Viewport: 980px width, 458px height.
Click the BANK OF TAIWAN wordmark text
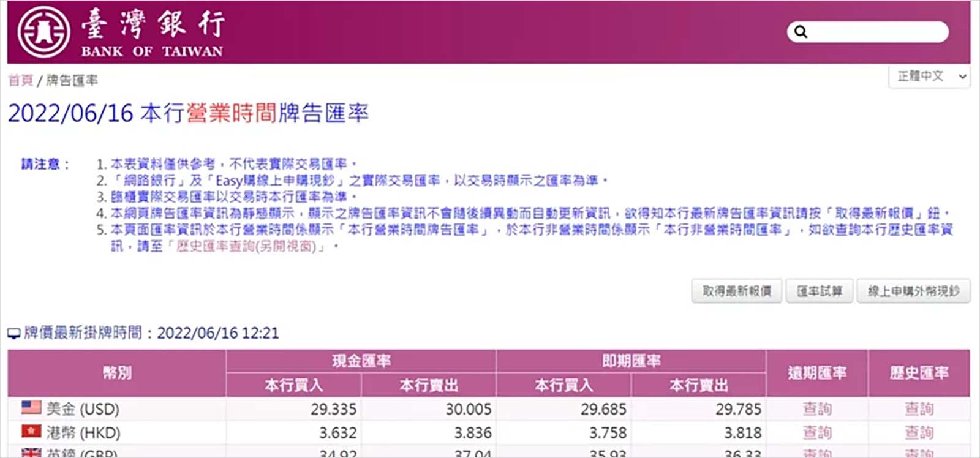152,51
